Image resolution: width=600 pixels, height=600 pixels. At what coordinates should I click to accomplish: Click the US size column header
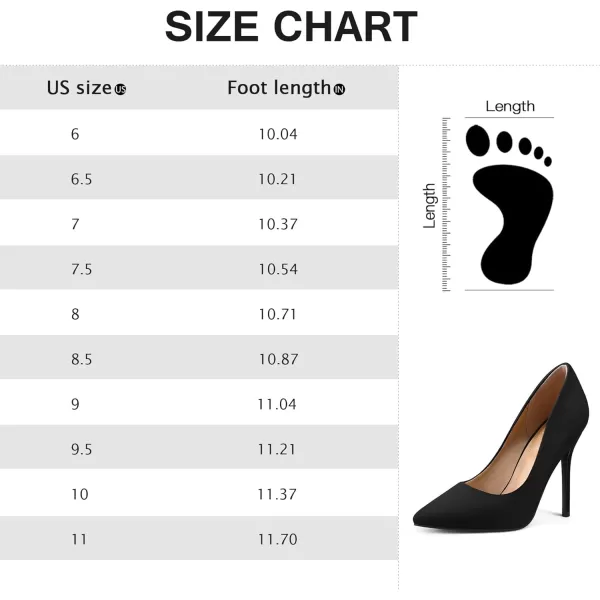point(79,88)
